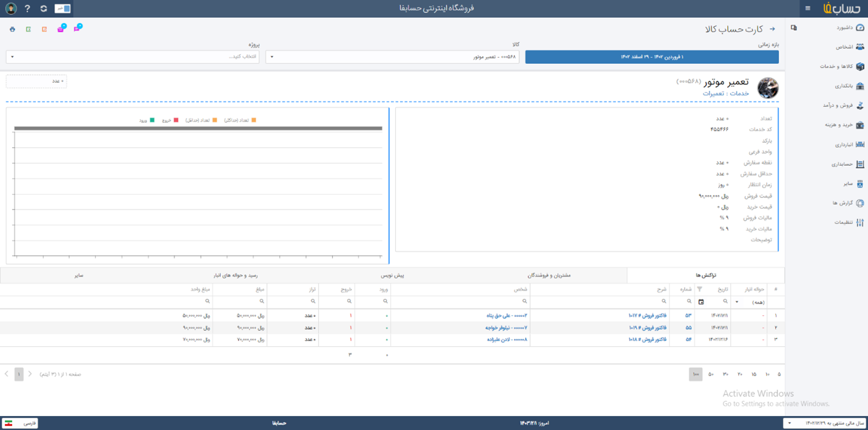Image resolution: width=868 pixels, height=430 pixels.
Task: Open اشخاص in the sidebar
Action: coord(850,47)
